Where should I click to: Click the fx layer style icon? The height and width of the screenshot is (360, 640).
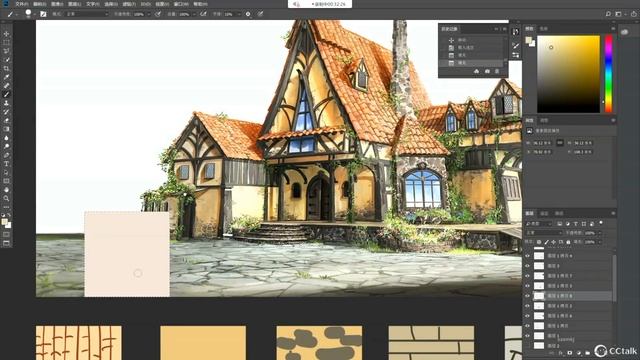(561, 353)
